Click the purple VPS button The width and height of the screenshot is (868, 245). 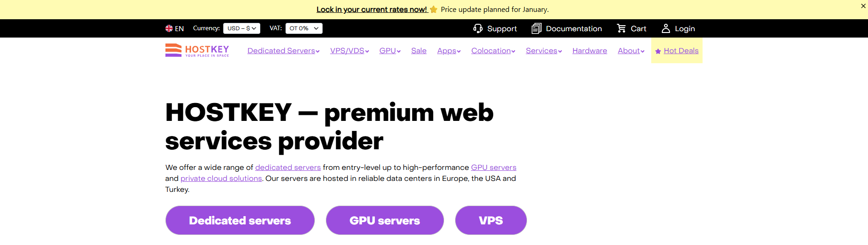tap(491, 220)
